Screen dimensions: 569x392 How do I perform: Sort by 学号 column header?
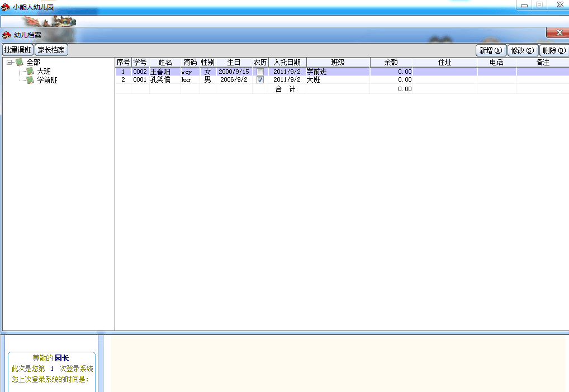pos(140,63)
